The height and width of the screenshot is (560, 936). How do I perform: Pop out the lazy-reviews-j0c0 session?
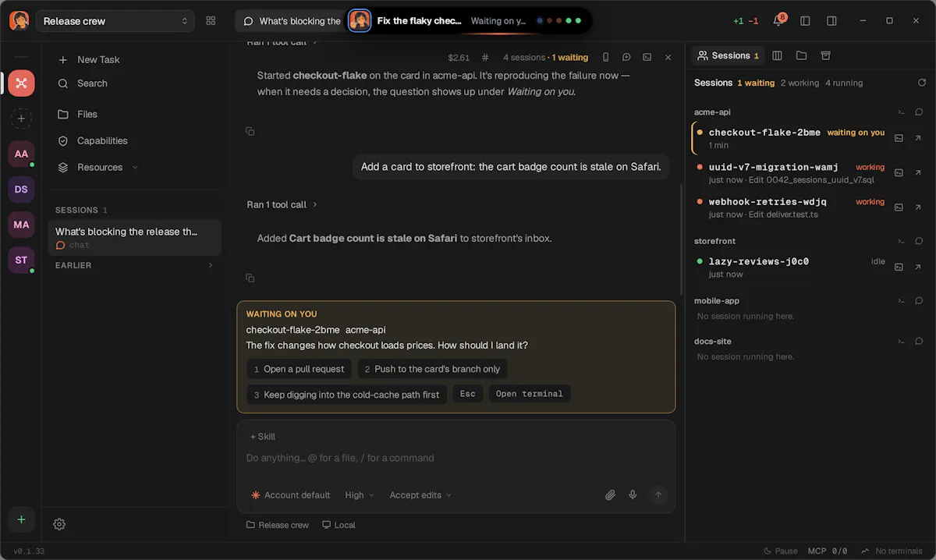pos(918,267)
